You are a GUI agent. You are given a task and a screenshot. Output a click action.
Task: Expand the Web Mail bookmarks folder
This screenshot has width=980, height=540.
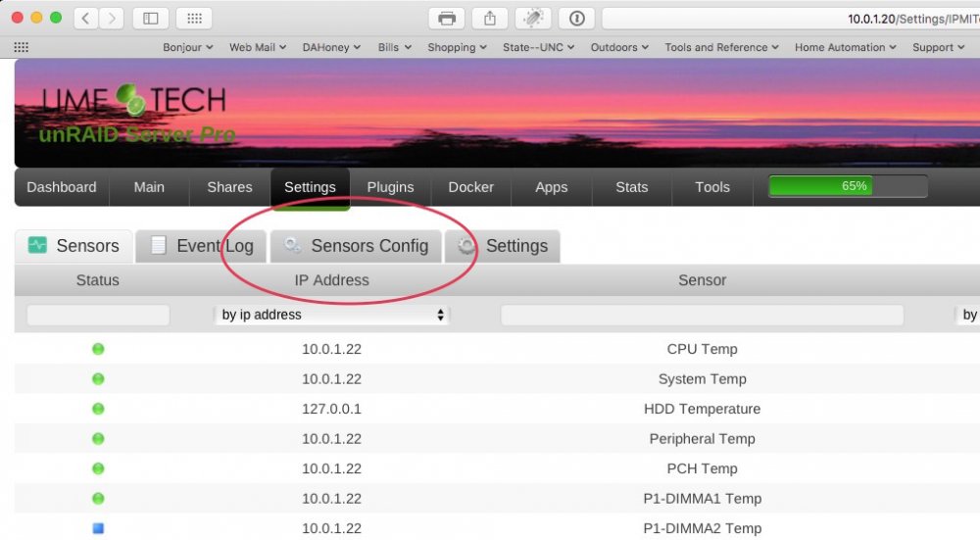pyautogui.click(x=258, y=47)
